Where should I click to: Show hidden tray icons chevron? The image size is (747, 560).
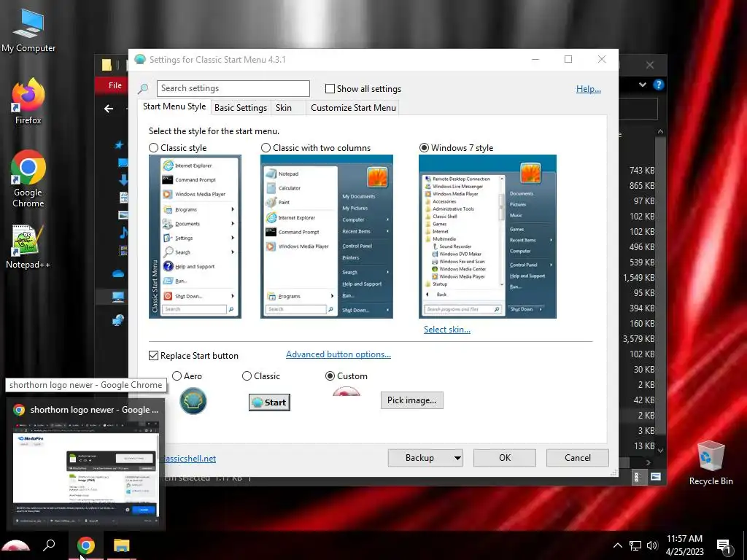tap(617, 545)
